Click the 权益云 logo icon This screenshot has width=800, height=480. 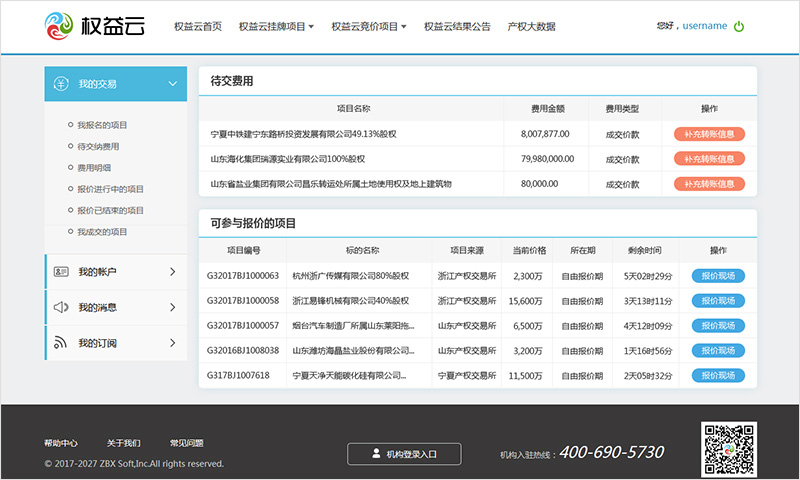[60, 26]
